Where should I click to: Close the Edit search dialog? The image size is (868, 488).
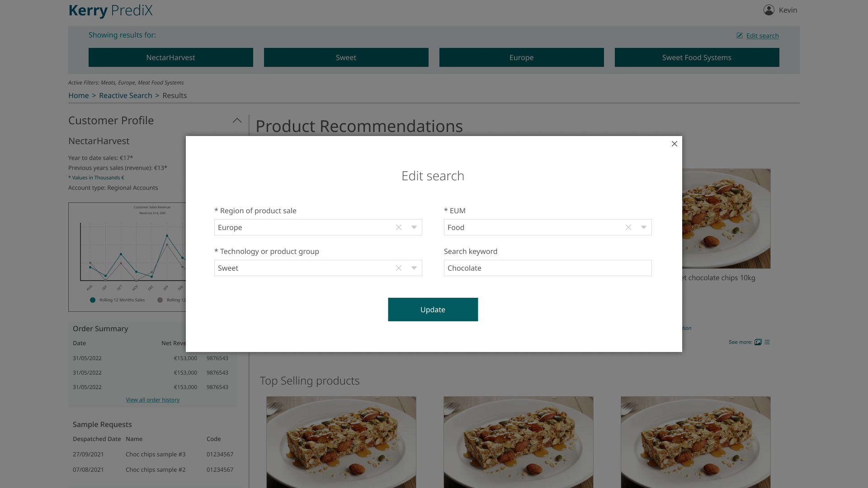[674, 144]
